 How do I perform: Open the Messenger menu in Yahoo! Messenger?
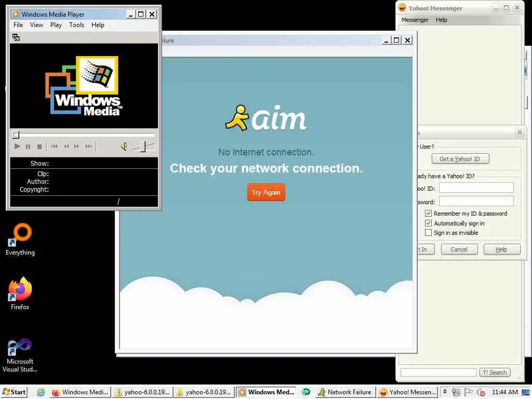415,20
